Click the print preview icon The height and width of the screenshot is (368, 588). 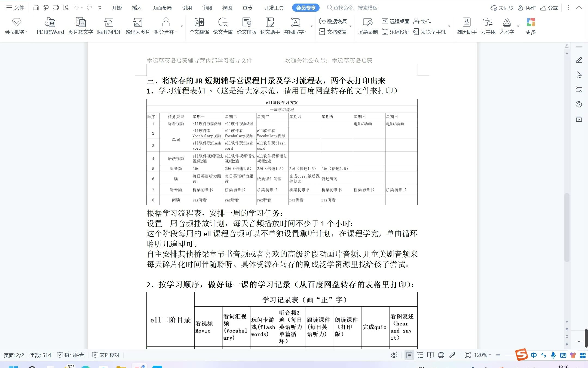coord(66,8)
